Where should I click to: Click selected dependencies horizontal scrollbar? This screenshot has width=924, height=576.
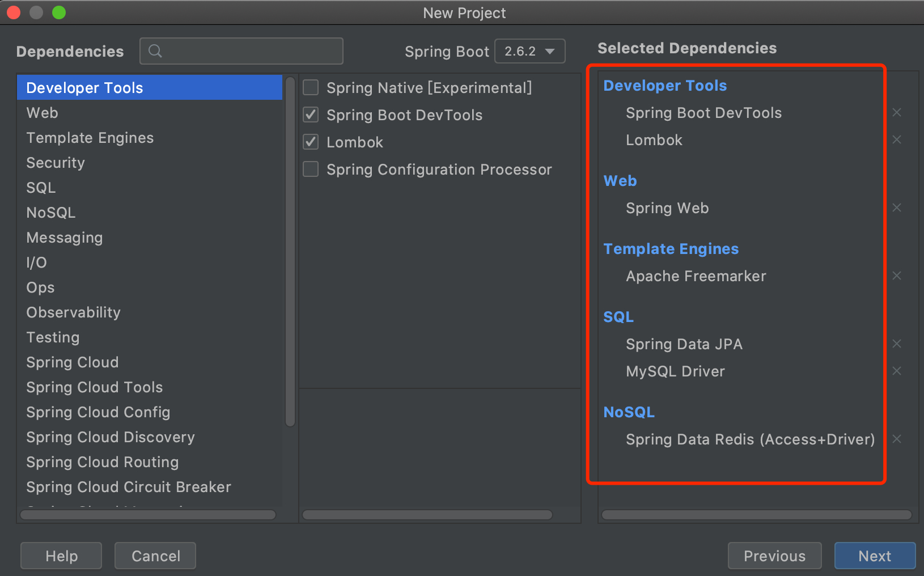pyautogui.click(x=757, y=515)
